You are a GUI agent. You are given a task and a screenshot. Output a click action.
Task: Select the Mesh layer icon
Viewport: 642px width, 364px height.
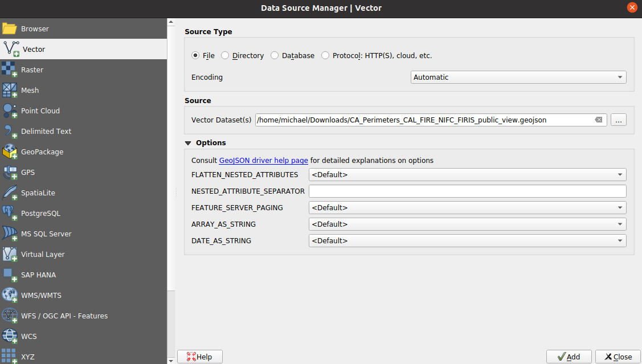click(10, 90)
